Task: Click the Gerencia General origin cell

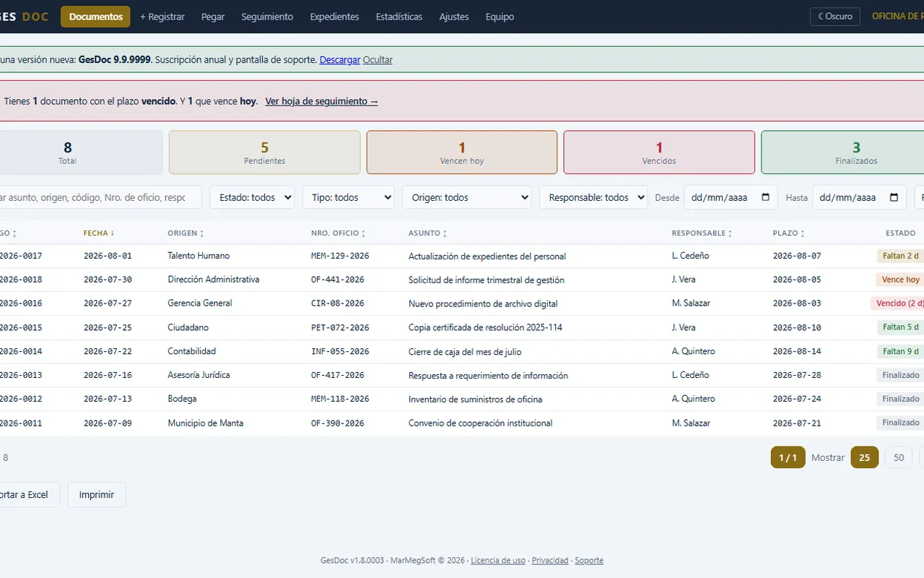Action: [x=200, y=303]
